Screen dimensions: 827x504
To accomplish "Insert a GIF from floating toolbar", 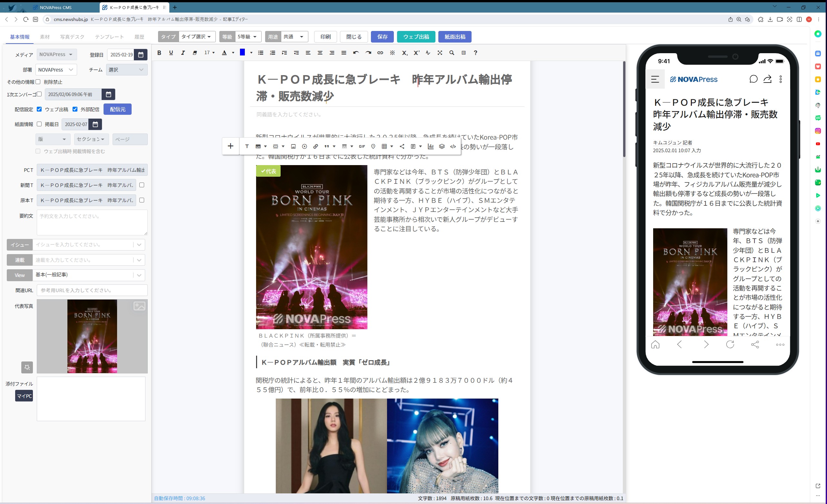I will (362, 146).
